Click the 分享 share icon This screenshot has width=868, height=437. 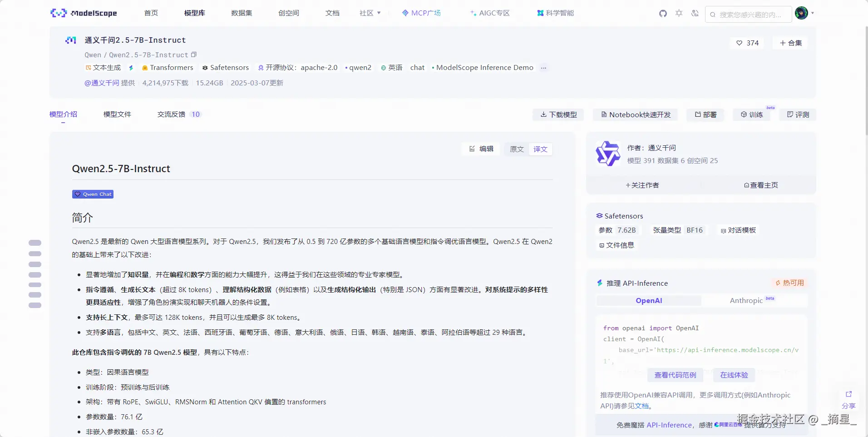tap(848, 400)
